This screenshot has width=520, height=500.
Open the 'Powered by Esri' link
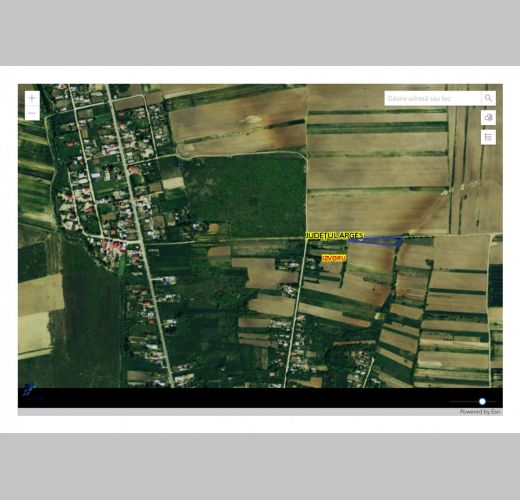pos(480,412)
